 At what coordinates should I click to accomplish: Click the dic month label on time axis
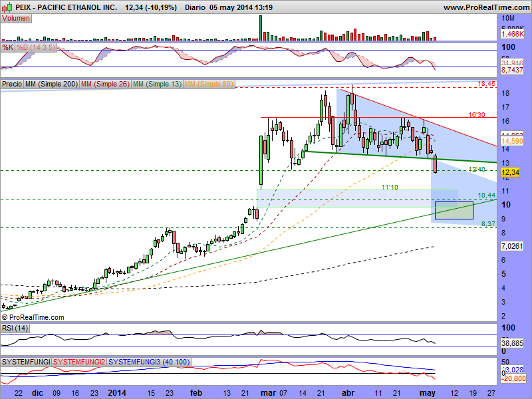(37, 393)
